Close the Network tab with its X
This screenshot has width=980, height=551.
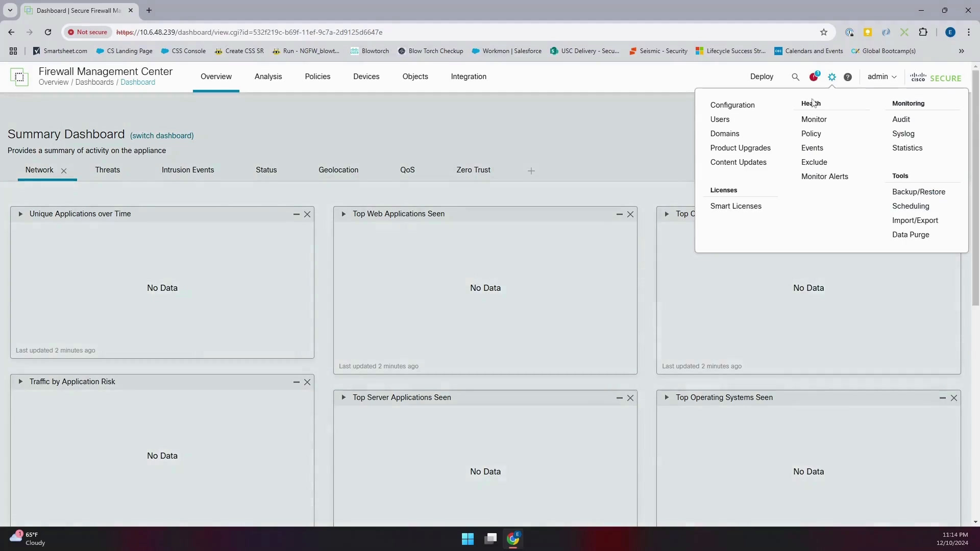[64, 171]
